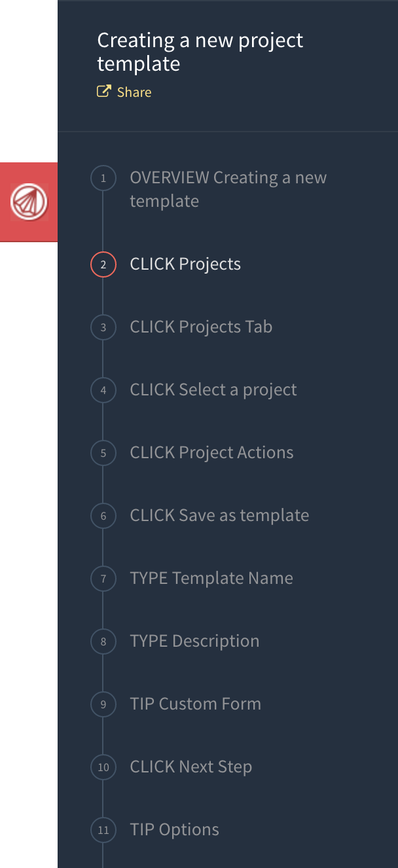Go to CLICK Projects Tab step

coord(201,327)
